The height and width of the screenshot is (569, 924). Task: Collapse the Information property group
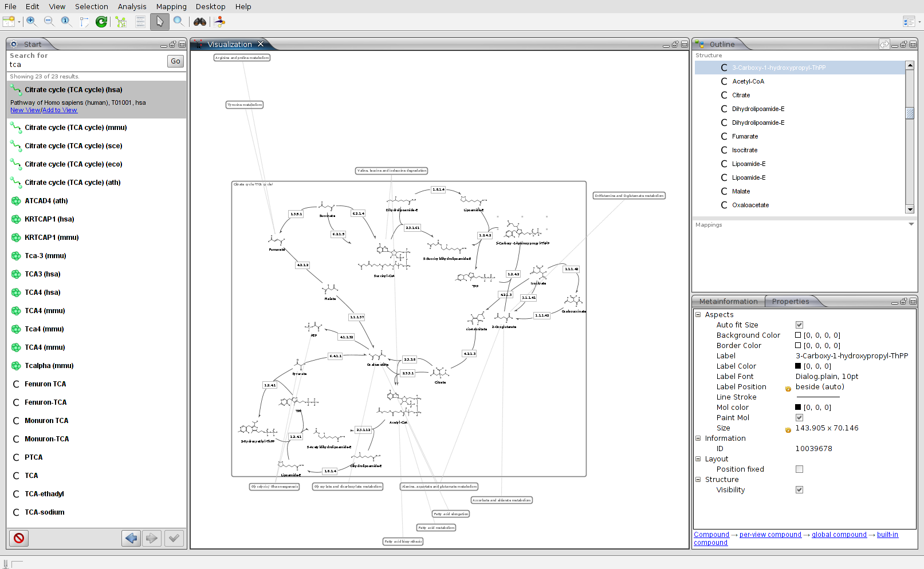coord(698,438)
